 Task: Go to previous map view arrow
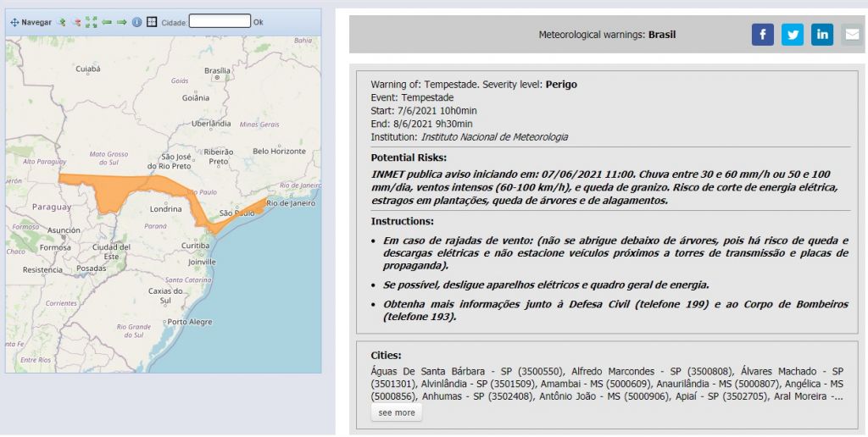pyautogui.click(x=106, y=22)
